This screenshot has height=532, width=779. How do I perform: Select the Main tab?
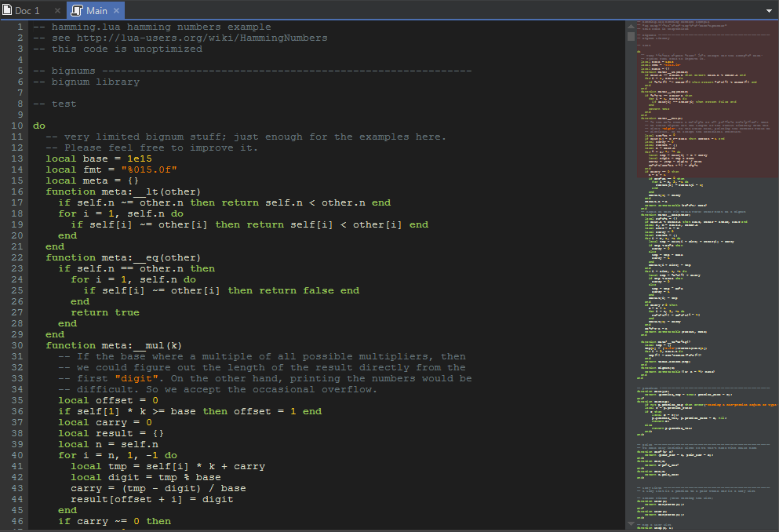pyautogui.click(x=96, y=10)
